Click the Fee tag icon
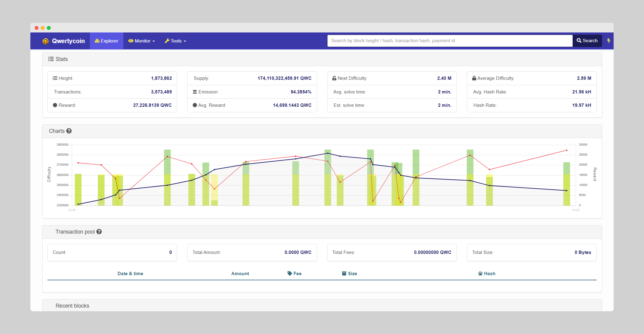Image resolution: width=644 pixels, height=334 pixels. pos(289,273)
